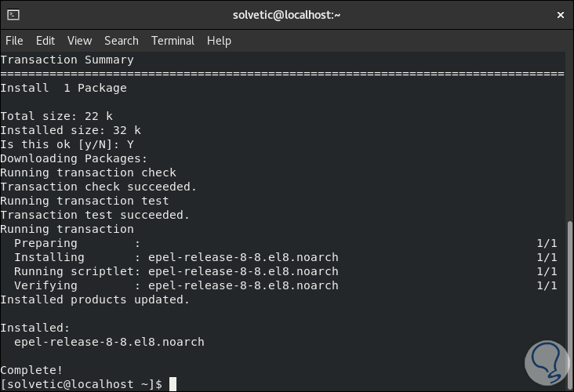Open the Search menu
This screenshot has width=574, height=392.
coord(121,41)
